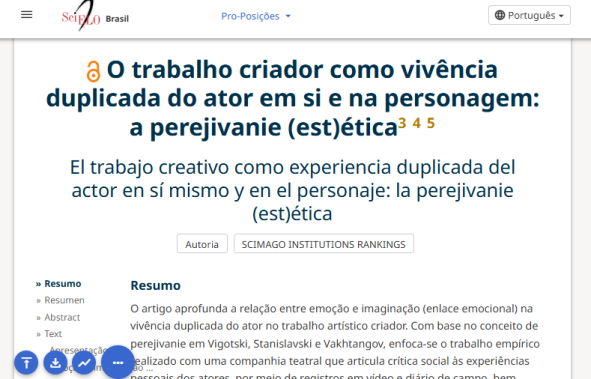
Task: Open footnote 4 in the title
Action: tap(416, 123)
